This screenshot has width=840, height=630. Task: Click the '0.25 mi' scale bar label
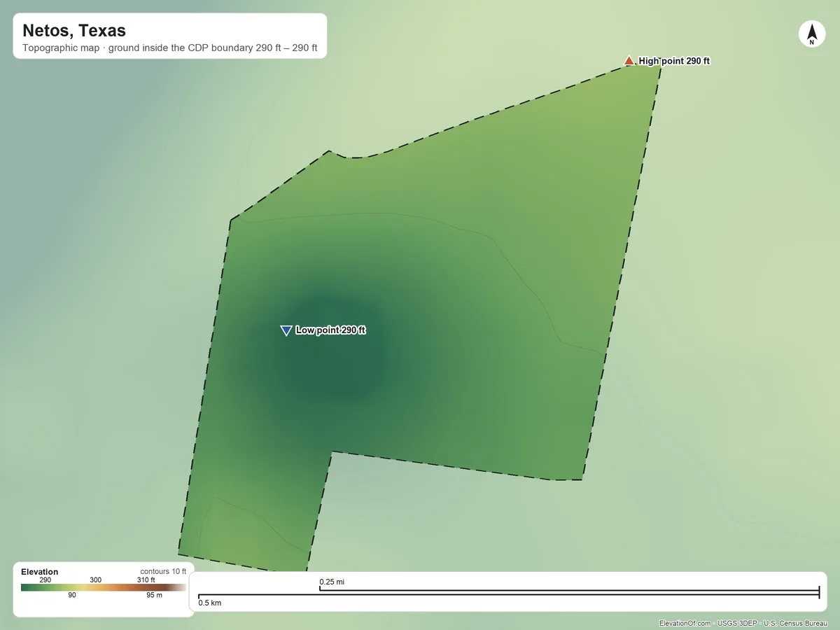coord(332,582)
